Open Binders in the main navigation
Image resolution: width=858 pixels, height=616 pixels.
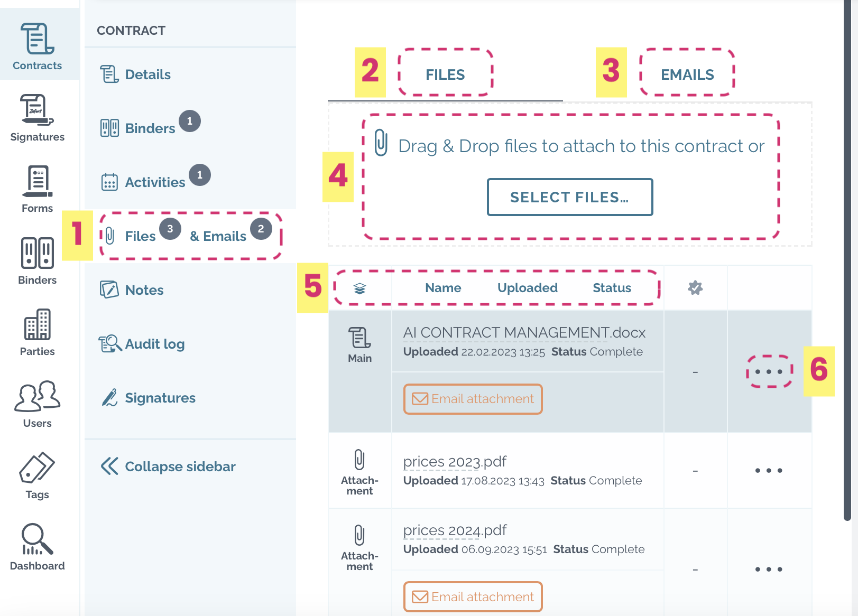click(37, 261)
